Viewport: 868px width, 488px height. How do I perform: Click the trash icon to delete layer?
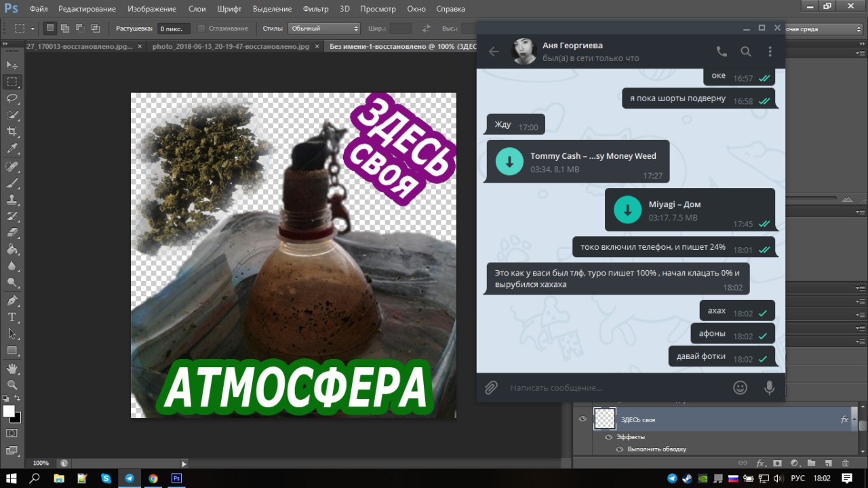[845, 463]
